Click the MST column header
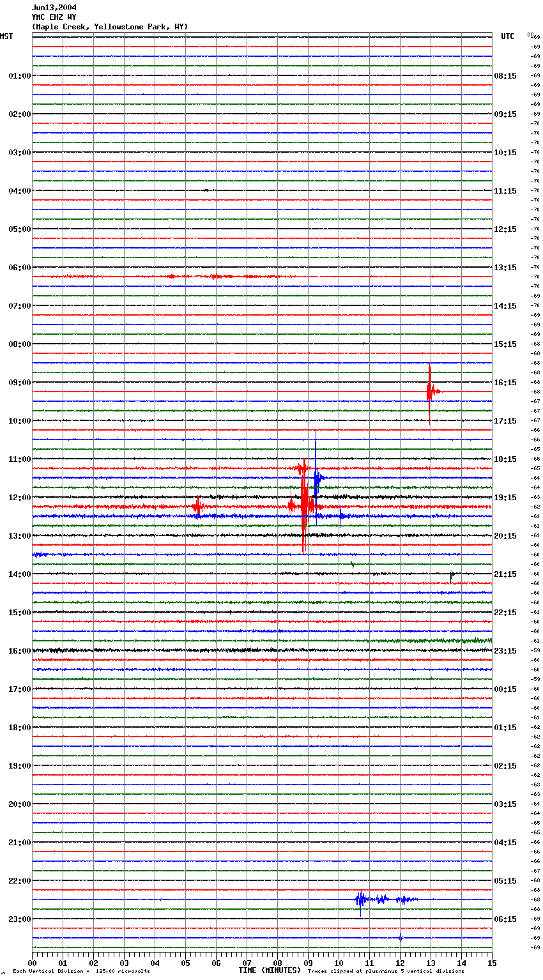Screen dimensions: 543x980 [6, 36]
